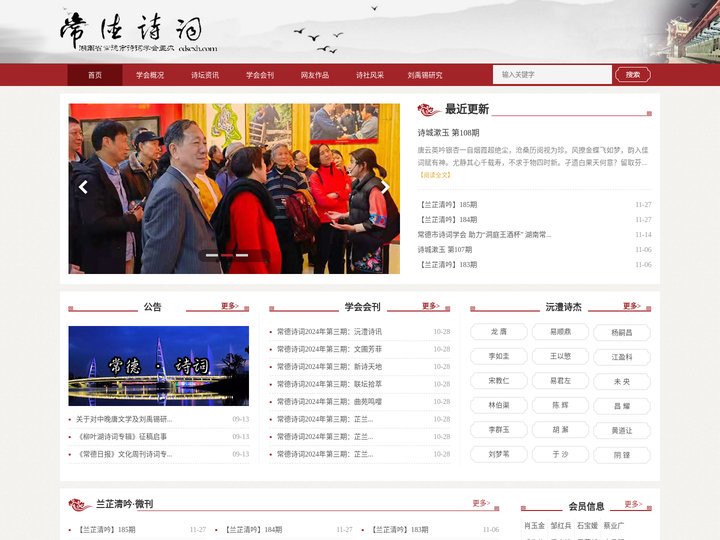The image size is (720, 540).
Task: Open the 学会会刊 nav item
Action: point(260,75)
